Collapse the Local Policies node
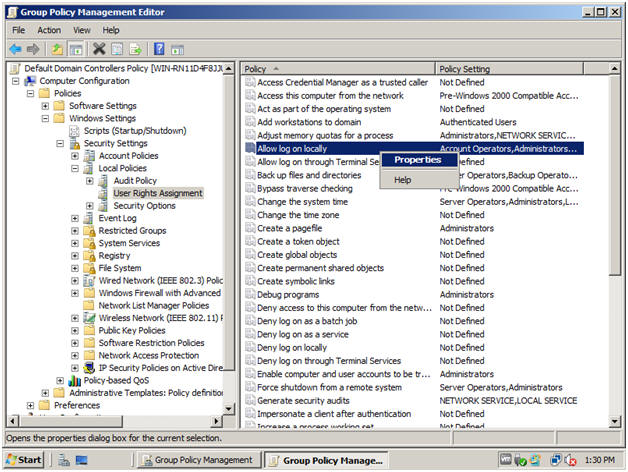 (75, 168)
